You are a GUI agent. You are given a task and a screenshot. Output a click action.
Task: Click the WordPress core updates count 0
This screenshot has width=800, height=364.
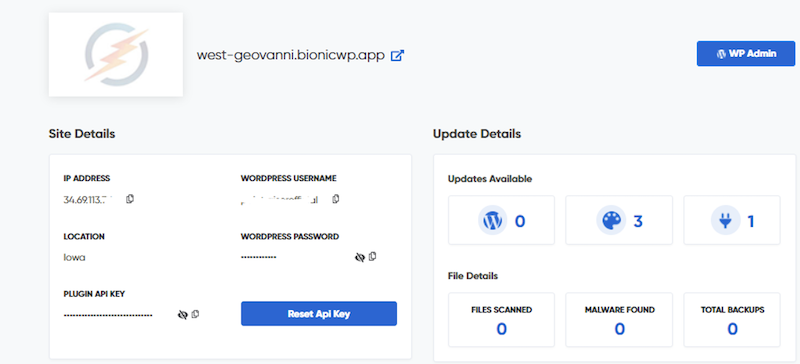[520, 221]
